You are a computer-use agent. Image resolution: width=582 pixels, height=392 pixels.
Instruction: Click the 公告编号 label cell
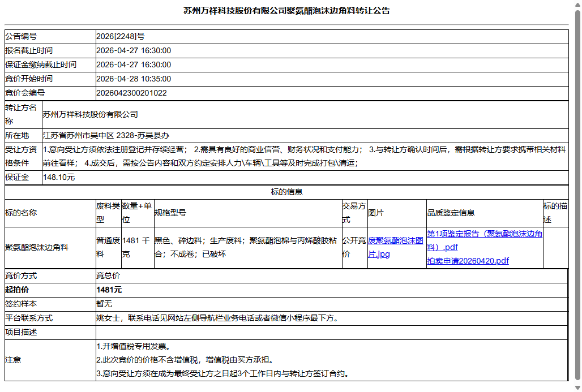point(50,36)
